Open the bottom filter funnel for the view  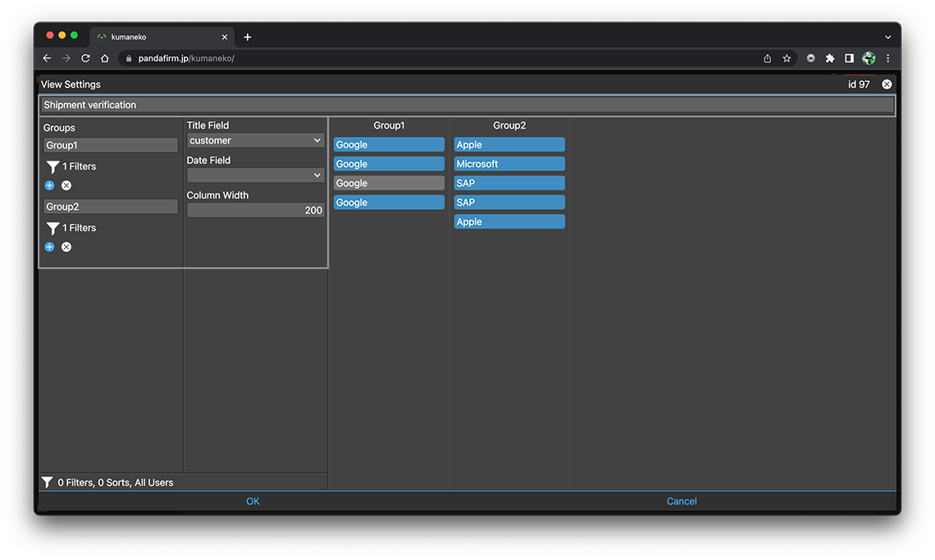pos(48,483)
